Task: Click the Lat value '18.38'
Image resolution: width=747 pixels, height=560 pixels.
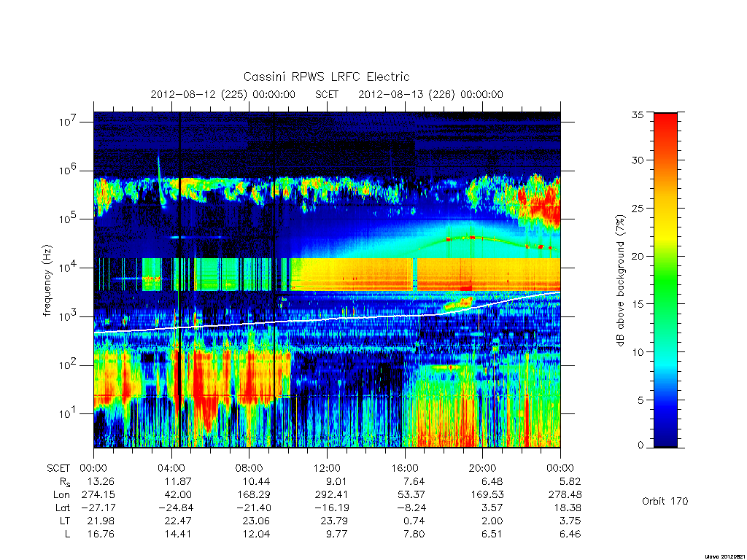Action: click(x=568, y=507)
